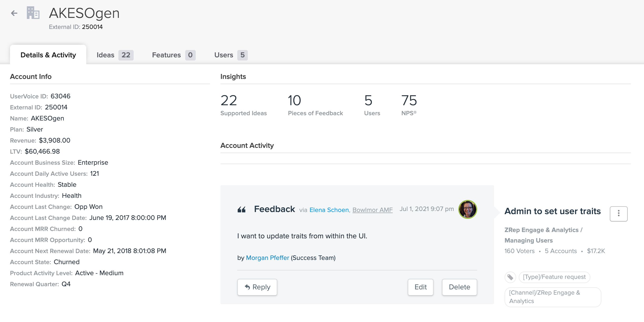Open Morgan Pfeffer's profile link
This screenshot has width=644, height=322.
point(267,258)
